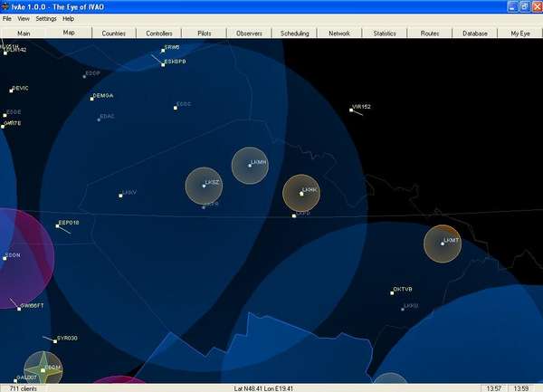
Task: Click the LKPD airport marker
Action: (294, 216)
